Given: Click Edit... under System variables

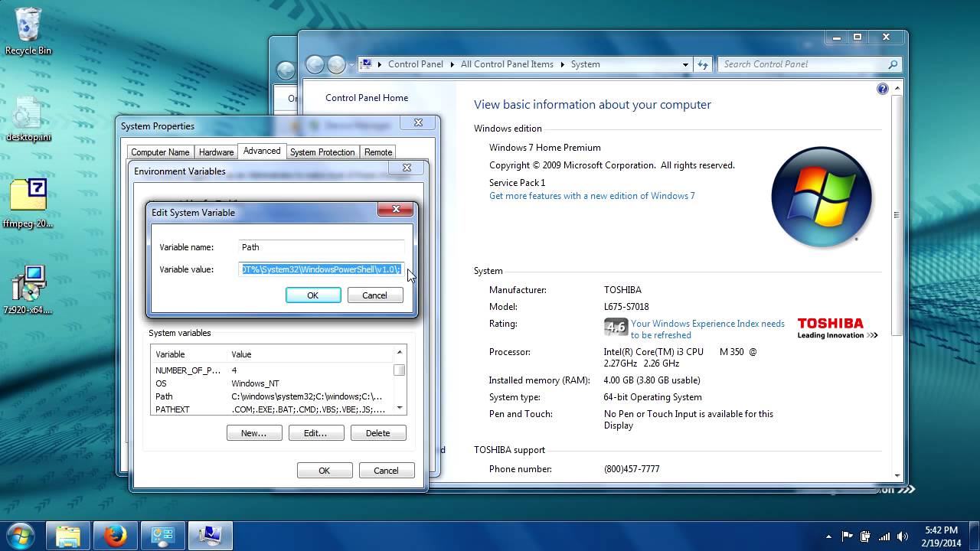Looking at the screenshot, I should coord(315,433).
